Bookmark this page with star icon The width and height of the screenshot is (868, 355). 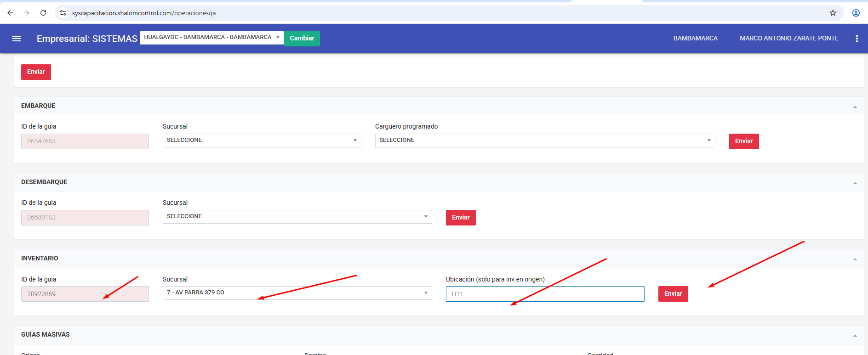click(833, 13)
